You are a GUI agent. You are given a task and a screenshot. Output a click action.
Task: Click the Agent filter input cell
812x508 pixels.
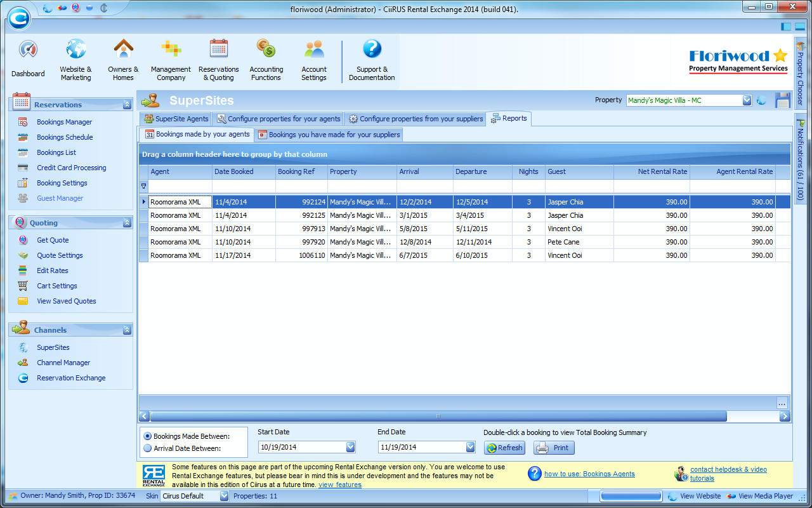click(180, 187)
